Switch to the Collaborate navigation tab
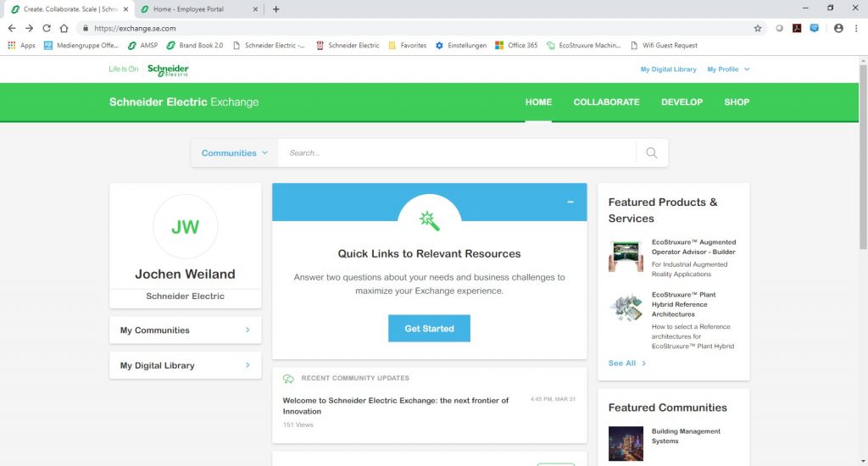The width and height of the screenshot is (868, 466). 606,103
